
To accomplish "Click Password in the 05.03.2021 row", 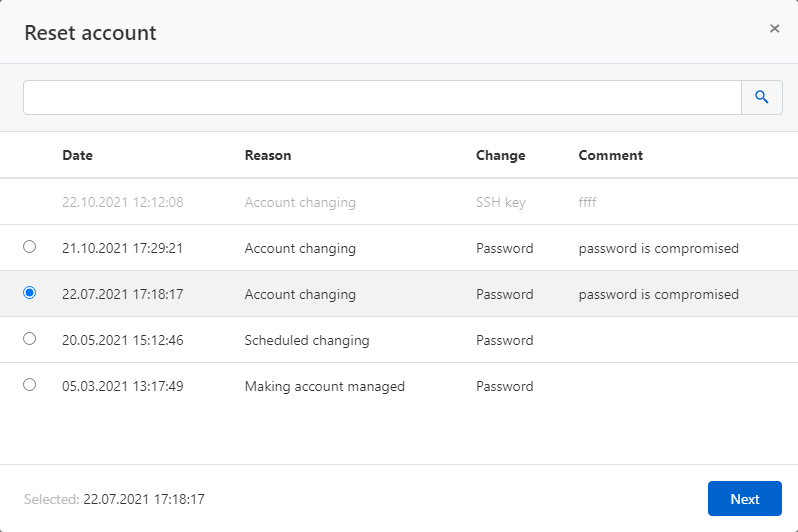I will coord(504,386).
